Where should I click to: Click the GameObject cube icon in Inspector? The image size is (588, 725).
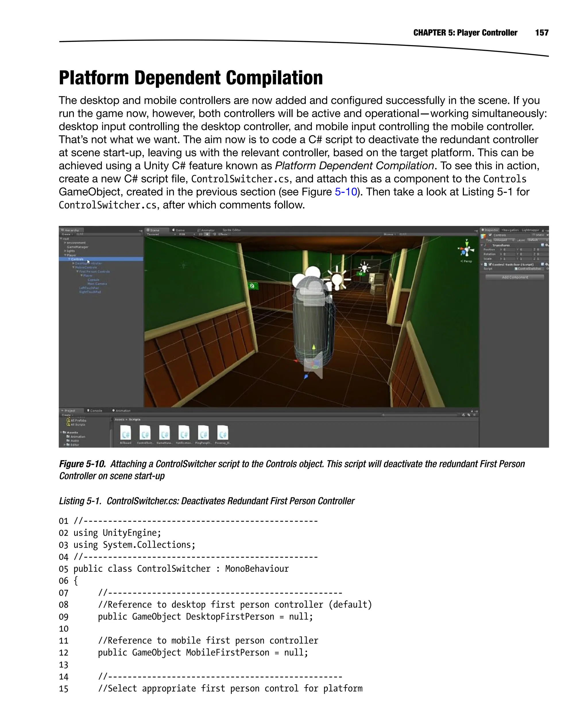coord(483,237)
